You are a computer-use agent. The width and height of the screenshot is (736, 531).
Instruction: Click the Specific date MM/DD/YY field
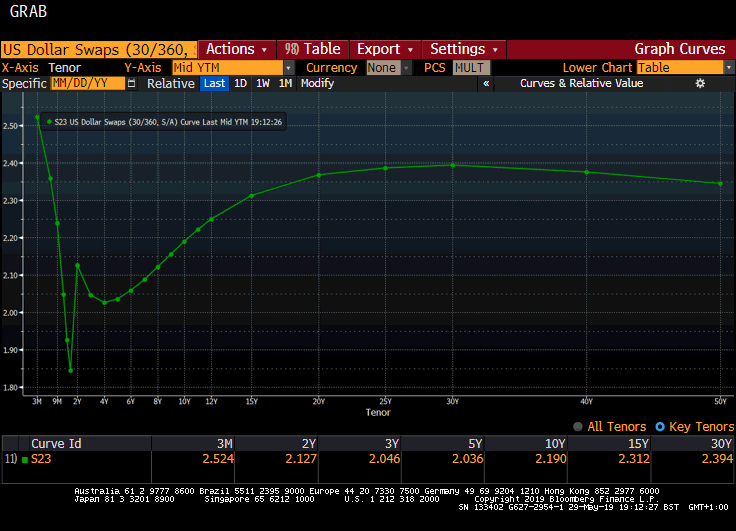[x=85, y=84]
